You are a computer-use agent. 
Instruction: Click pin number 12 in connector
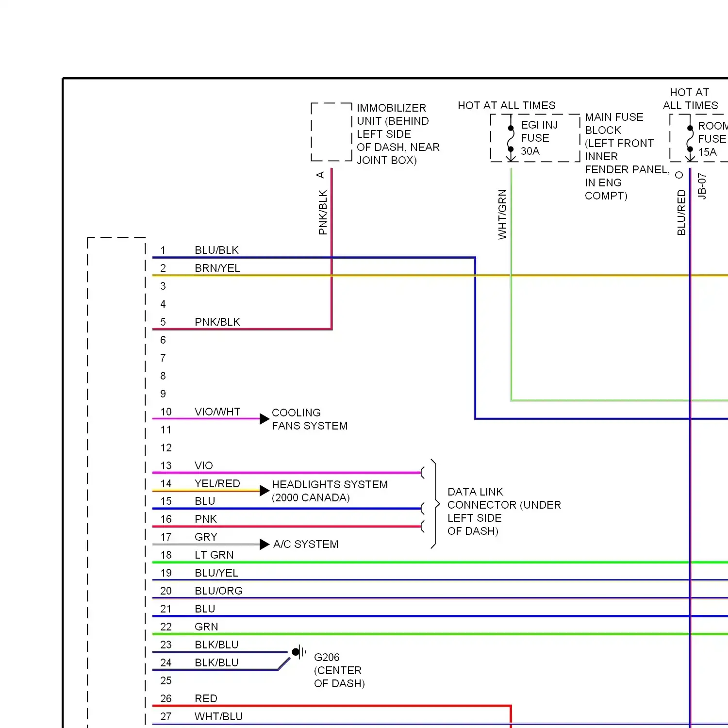pos(166,447)
